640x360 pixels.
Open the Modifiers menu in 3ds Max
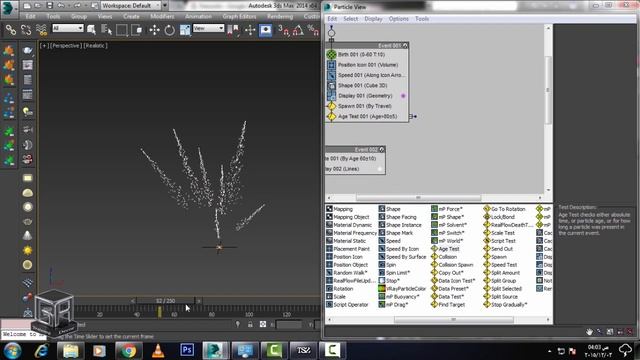pos(162,16)
